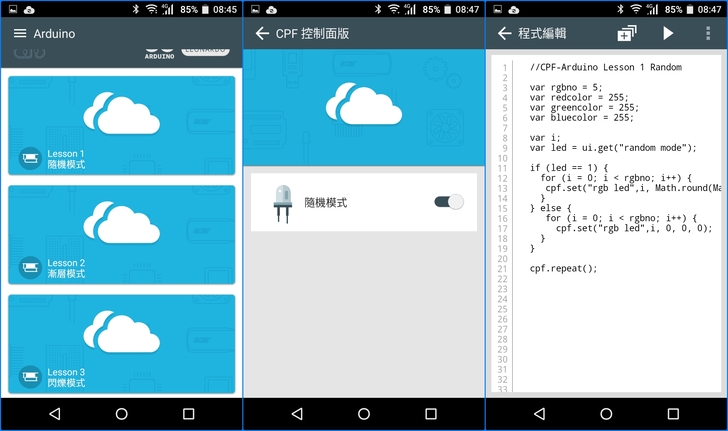Tap the cloud icon in CPF 控制面版 header
728x431 pixels.
[x=364, y=104]
